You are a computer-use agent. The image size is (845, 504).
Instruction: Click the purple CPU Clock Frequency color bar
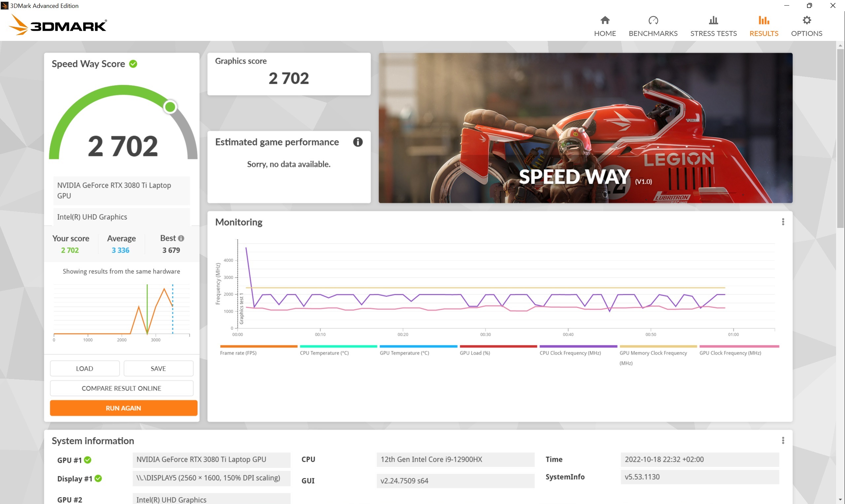pos(578,346)
